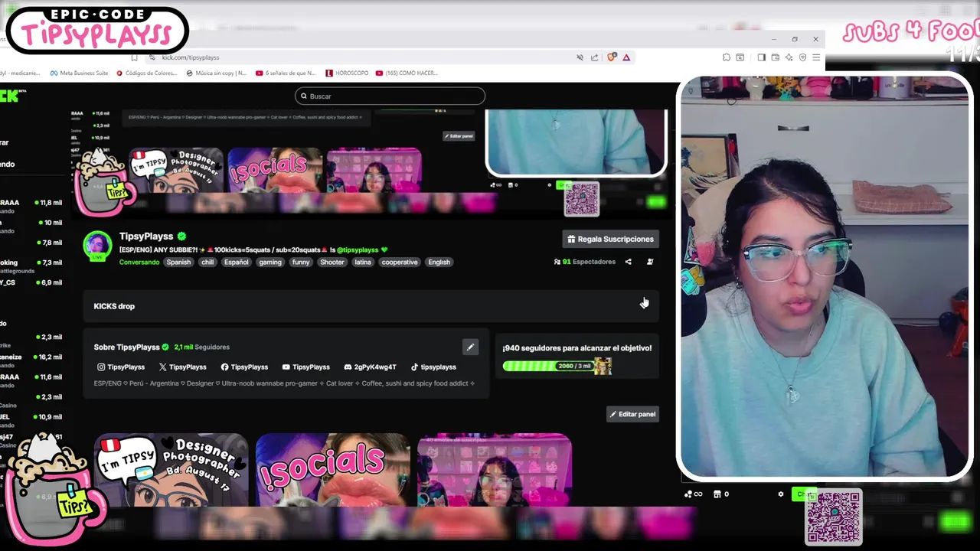
Task: Click the 2,1 mil Seguidores count
Action: click(x=201, y=347)
